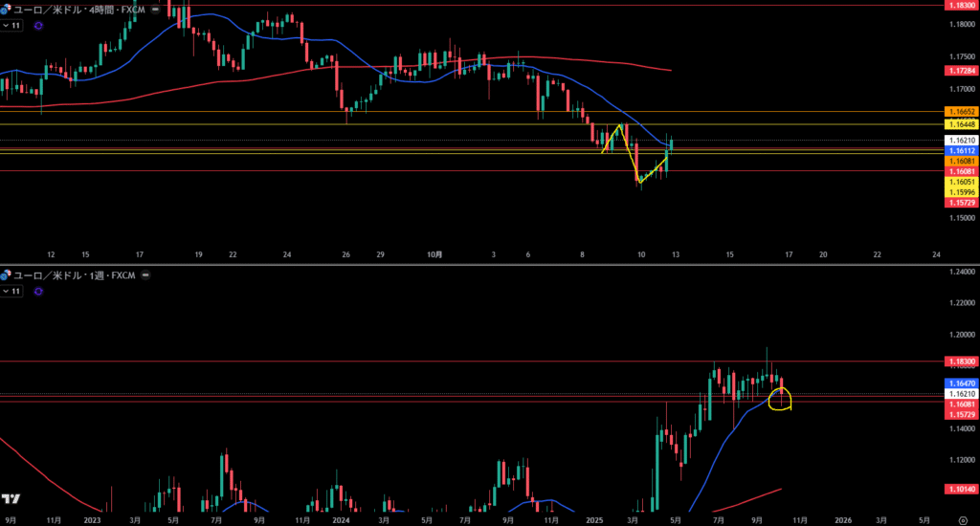Expand the 11 indicators legend on the 4-hour chart
Viewport: 980px width, 526px height.
point(12,26)
